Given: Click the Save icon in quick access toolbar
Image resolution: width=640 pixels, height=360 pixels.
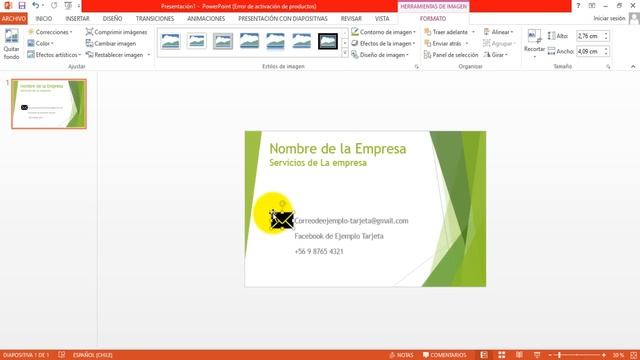Looking at the screenshot, I should [x=22, y=6].
